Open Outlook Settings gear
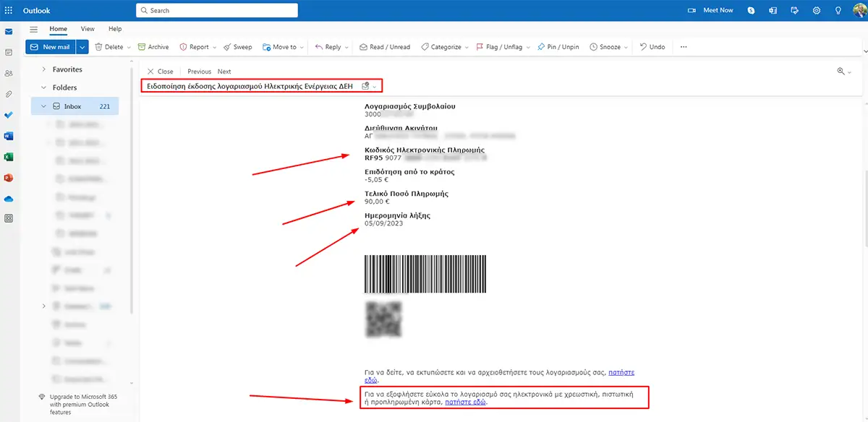868x422 pixels. pos(817,10)
